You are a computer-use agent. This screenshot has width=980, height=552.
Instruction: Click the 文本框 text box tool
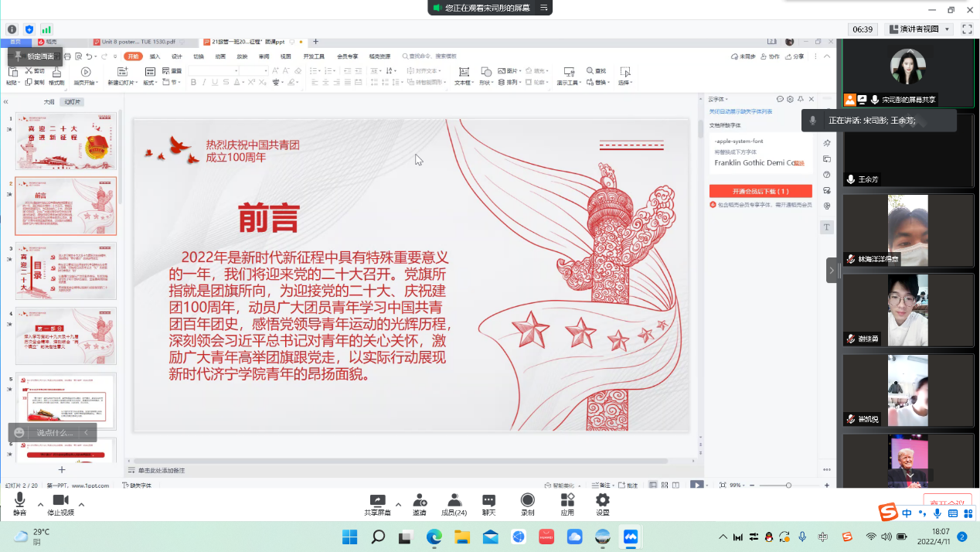coord(462,77)
